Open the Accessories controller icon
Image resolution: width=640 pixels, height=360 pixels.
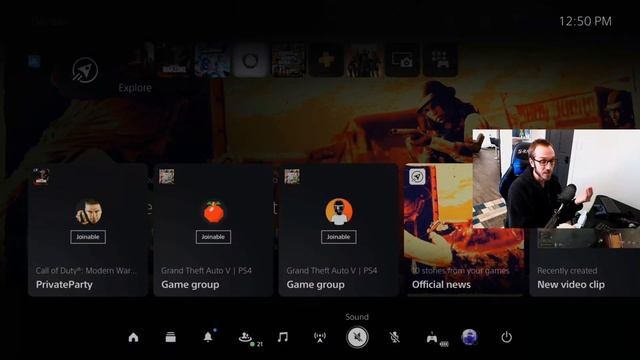click(432, 338)
